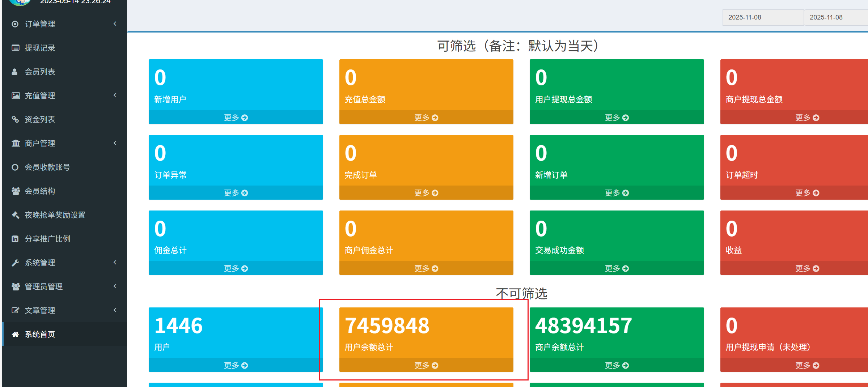Expand the 订单管理 submenu chevron
This screenshot has width=868, height=387.
point(115,24)
